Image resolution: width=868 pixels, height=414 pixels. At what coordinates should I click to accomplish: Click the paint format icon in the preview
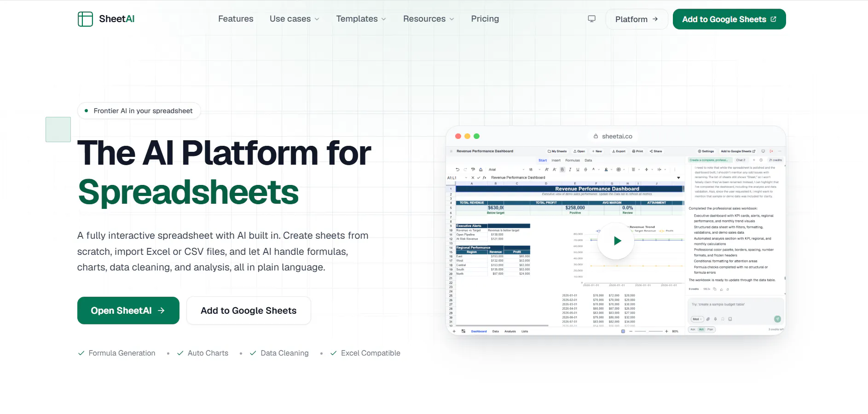(x=473, y=170)
